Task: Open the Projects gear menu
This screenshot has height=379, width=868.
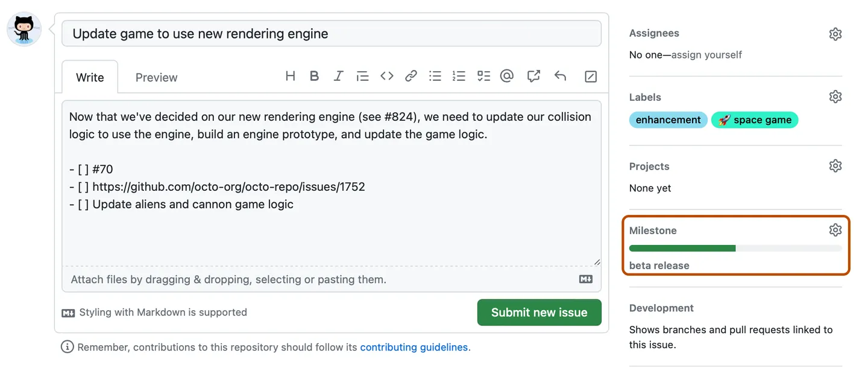Action: pos(835,166)
